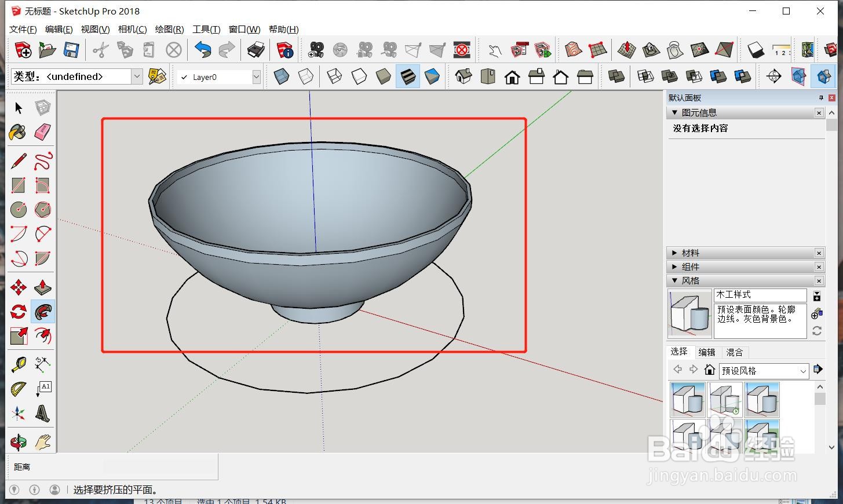
Task: Pick the Paint Bucket tool
Action: pos(18,132)
